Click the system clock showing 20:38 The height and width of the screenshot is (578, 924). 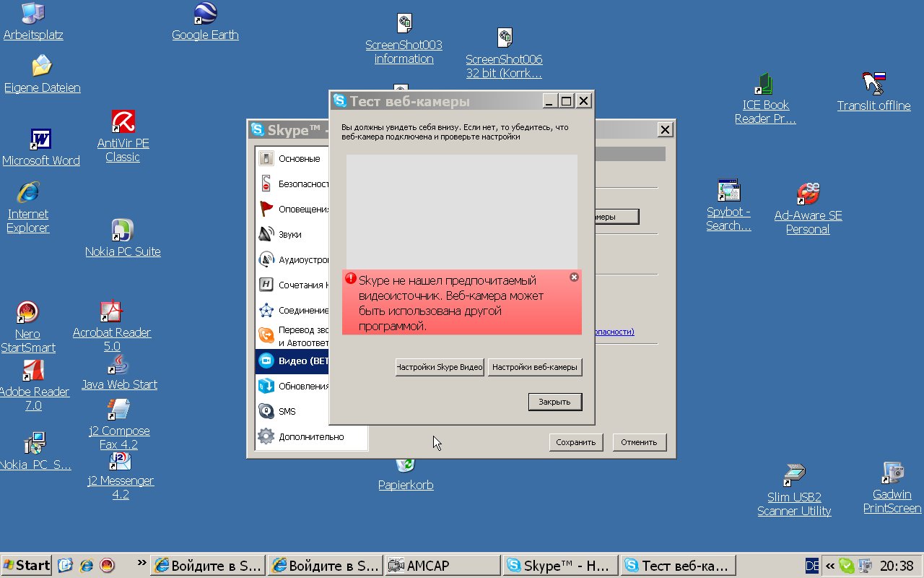click(896, 566)
